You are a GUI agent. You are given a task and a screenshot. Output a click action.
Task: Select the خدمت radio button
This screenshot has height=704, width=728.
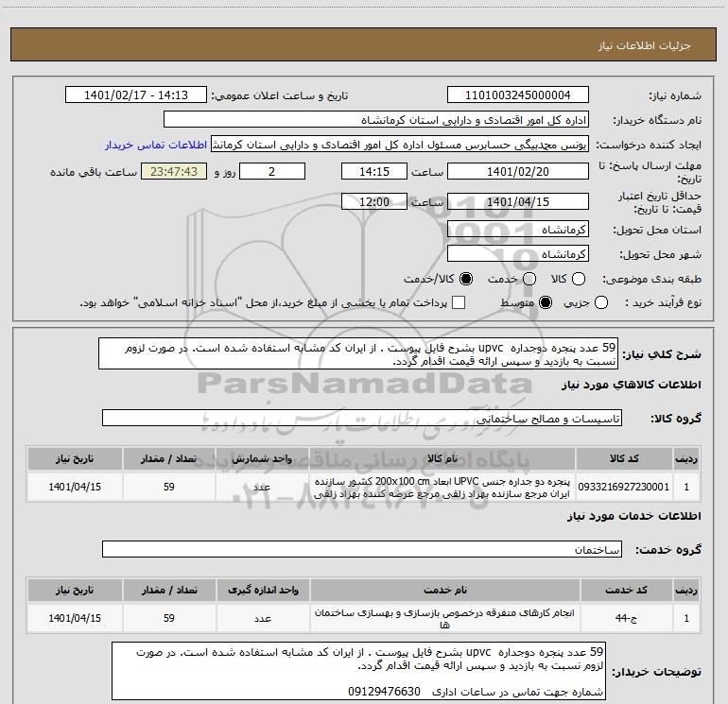[x=529, y=279]
